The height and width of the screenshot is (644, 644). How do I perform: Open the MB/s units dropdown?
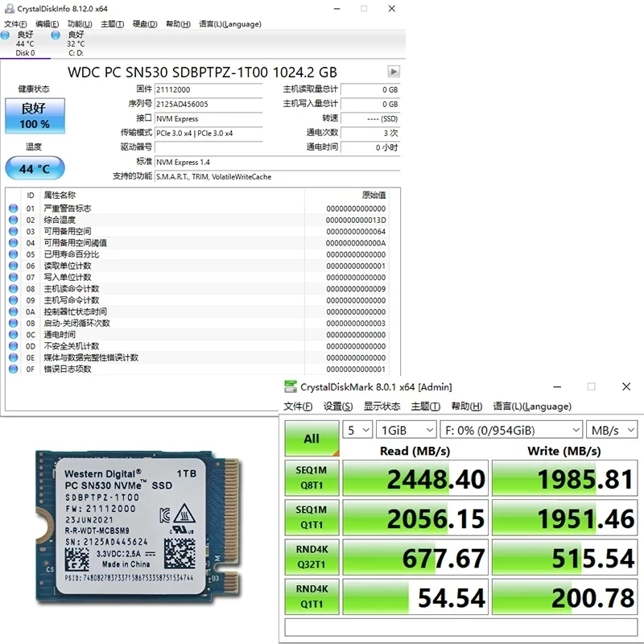(x=612, y=430)
